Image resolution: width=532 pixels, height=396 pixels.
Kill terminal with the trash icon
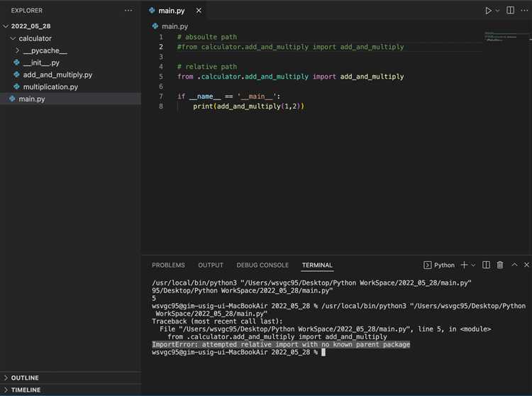tap(500, 265)
